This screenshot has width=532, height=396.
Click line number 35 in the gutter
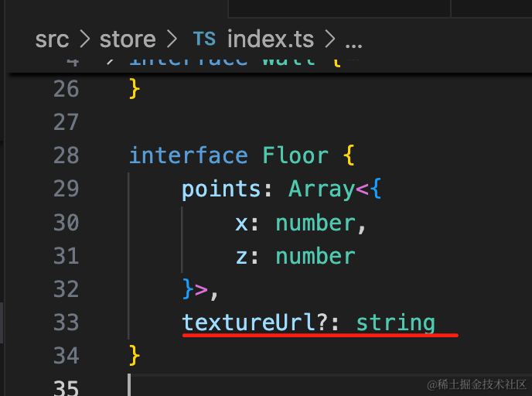tap(66, 387)
